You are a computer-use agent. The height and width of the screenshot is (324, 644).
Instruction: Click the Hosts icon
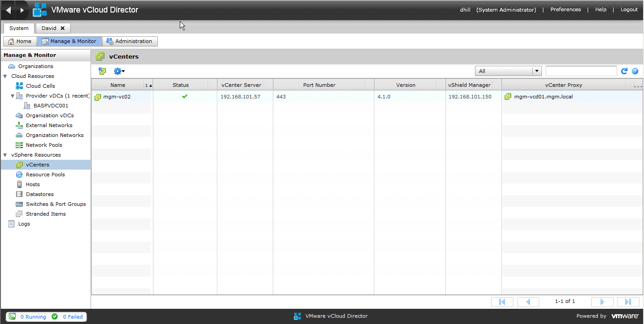pos(19,184)
